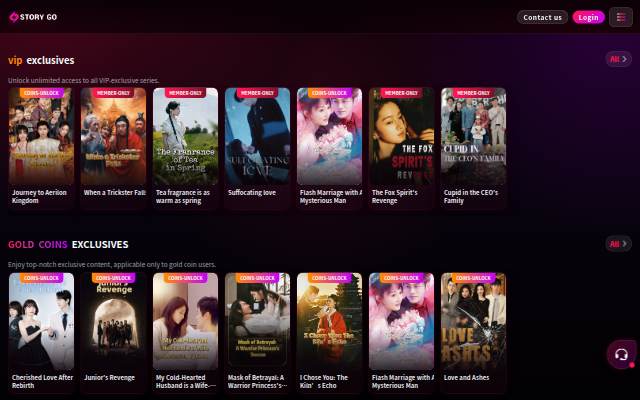Viewport: 640px width, 400px height.
Task: Click the title 'Journey to Aerilon Kingdom'
Action: (x=39, y=196)
